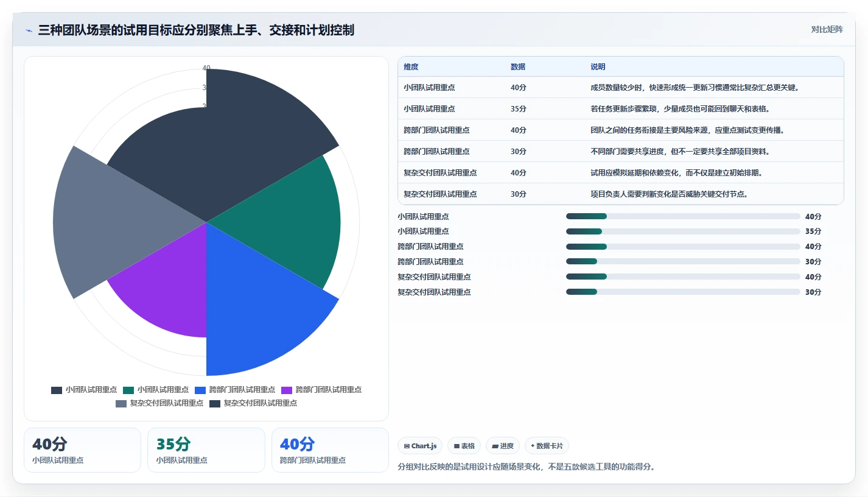Open the teal 35分 data card
This screenshot has height=497, width=868.
(x=206, y=450)
